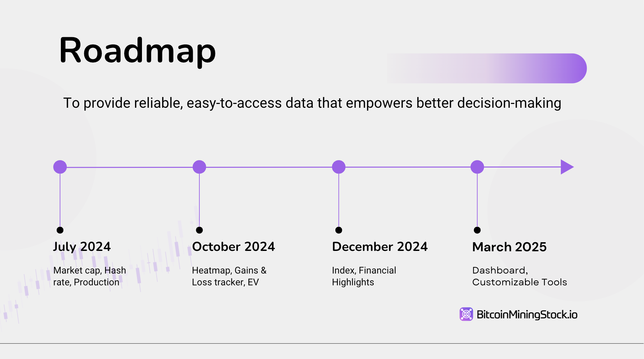Viewport: 644px width, 359px height.
Task: Click the black dot above March 2025
Action: [477, 230]
